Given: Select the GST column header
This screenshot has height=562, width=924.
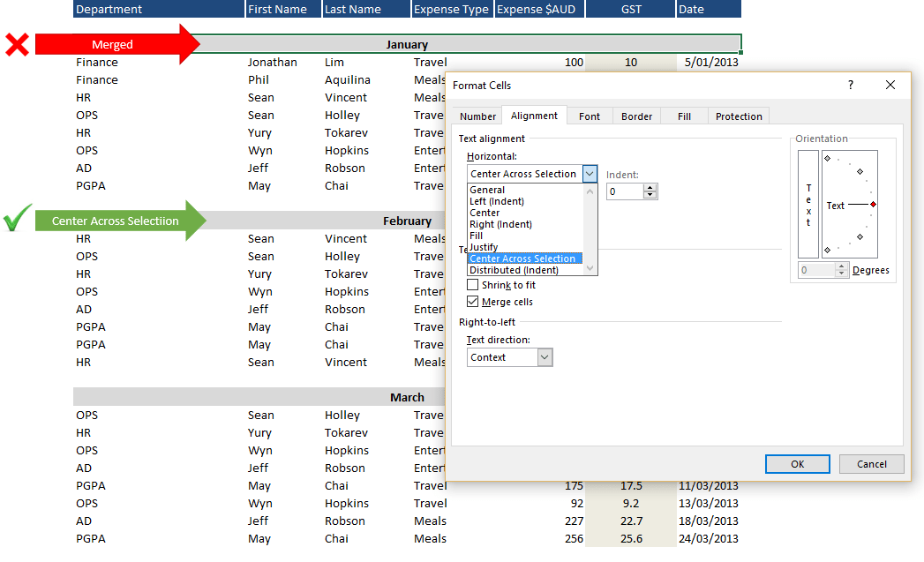Looking at the screenshot, I should point(630,9).
